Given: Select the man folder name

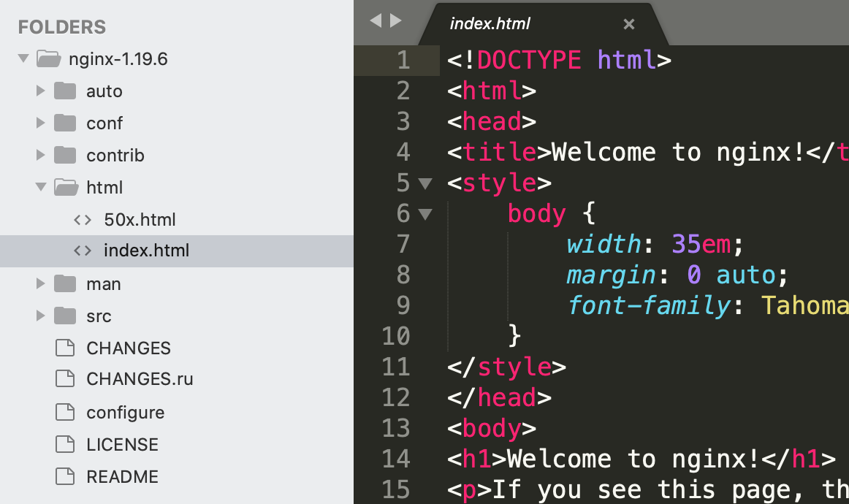Looking at the screenshot, I should coord(104,283).
